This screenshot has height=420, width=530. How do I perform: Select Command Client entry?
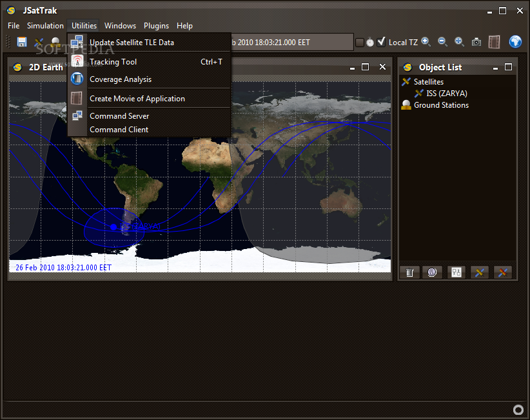tap(150, 130)
